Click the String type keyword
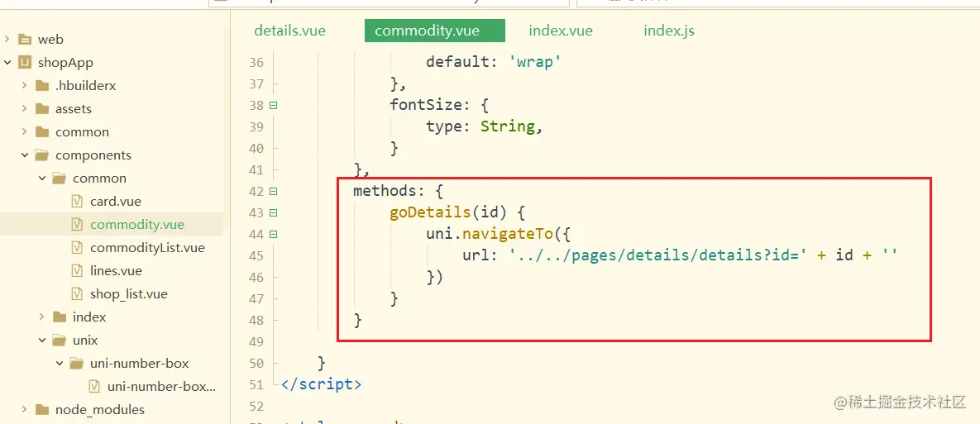Image resolution: width=980 pixels, height=424 pixels. [508, 126]
